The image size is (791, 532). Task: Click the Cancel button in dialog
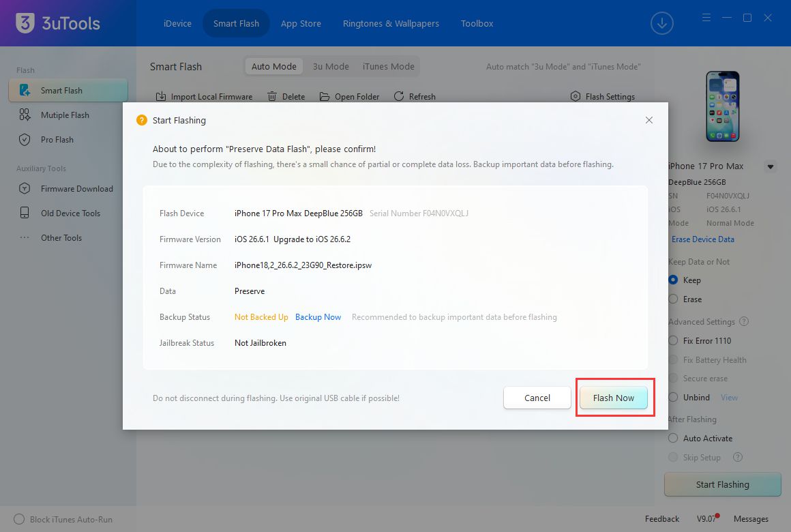[537, 398]
